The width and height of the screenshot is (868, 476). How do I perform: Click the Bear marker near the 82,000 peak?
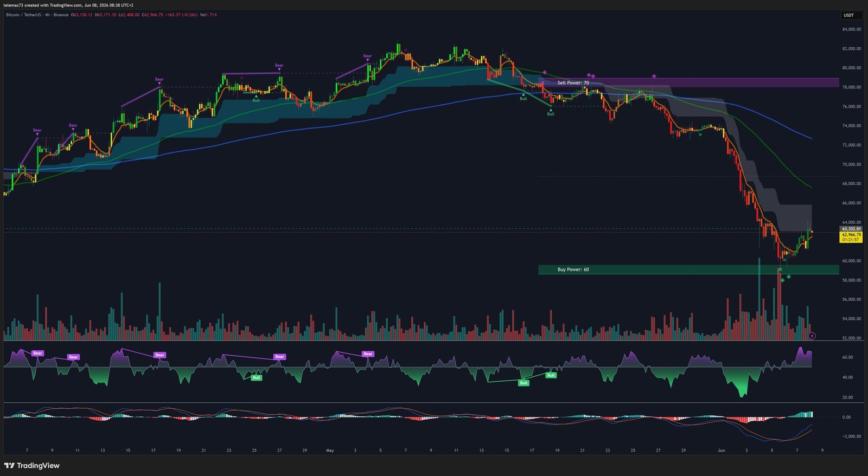[x=367, y=56]
